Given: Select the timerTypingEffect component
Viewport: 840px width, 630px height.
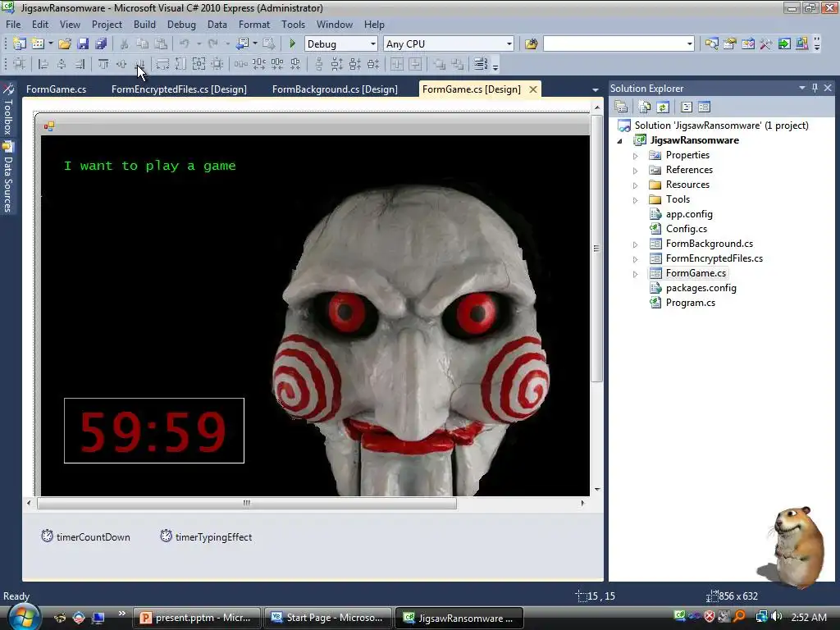Looking at the screenshot, I should pos(206,536).
